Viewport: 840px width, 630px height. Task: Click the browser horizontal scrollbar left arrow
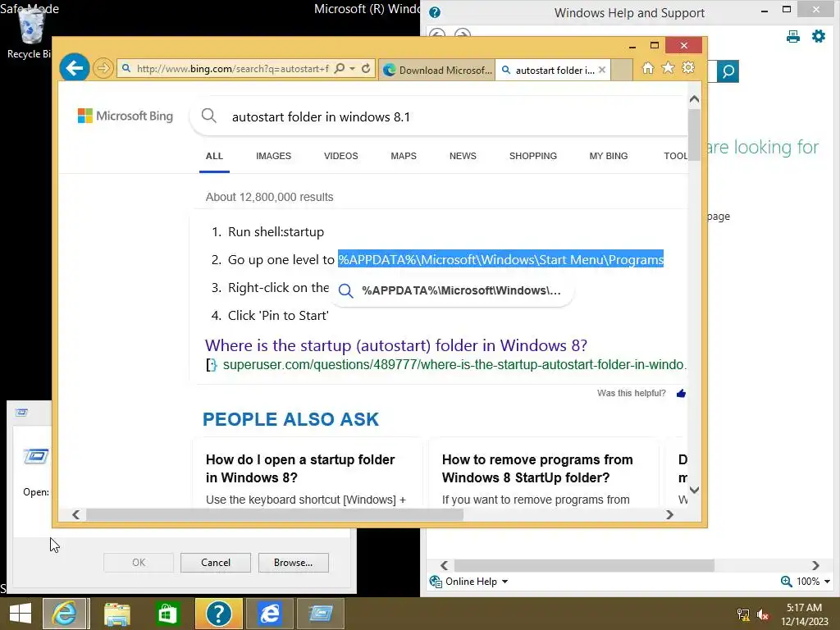[76, 515]
